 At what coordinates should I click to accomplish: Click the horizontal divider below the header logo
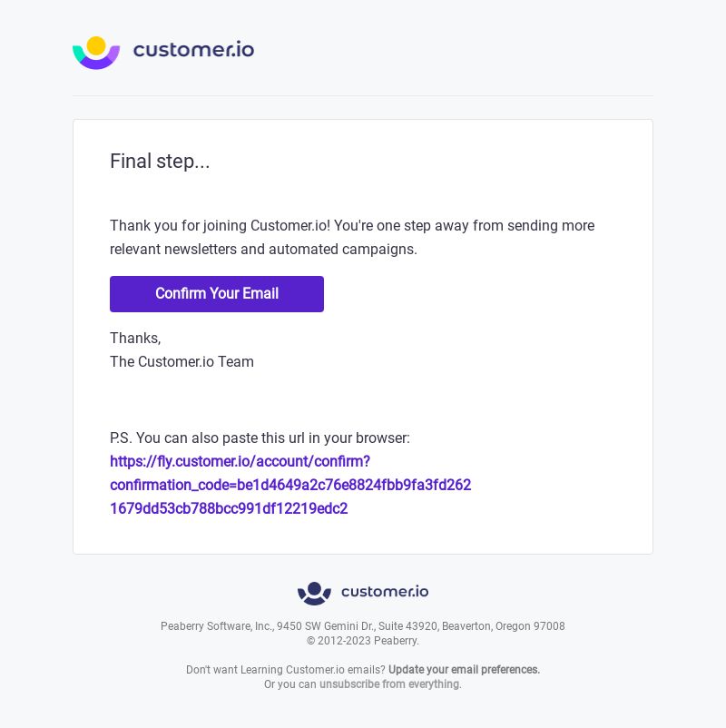[x=363, y=96]
